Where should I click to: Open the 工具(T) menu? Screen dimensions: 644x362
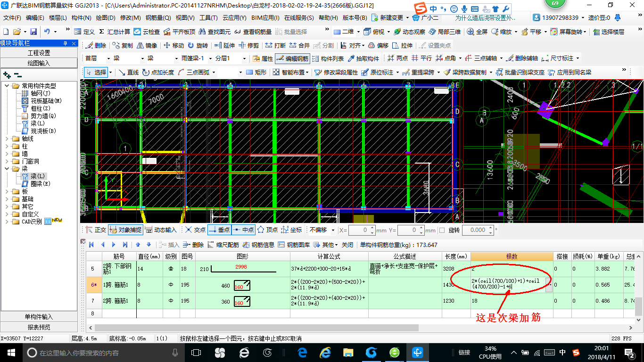[x=208, y=18]
